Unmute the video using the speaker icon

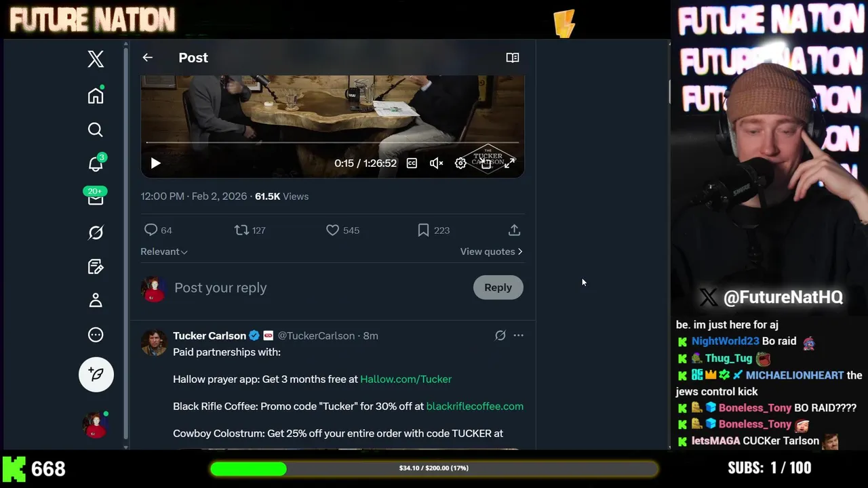coord(436,163)
